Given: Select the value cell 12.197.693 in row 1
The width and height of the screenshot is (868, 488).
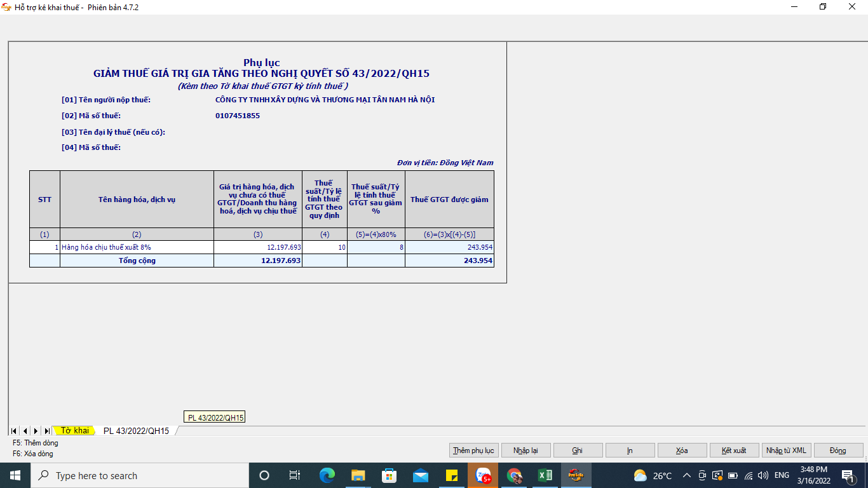Looking at the screenshot, I should (258, 247).
